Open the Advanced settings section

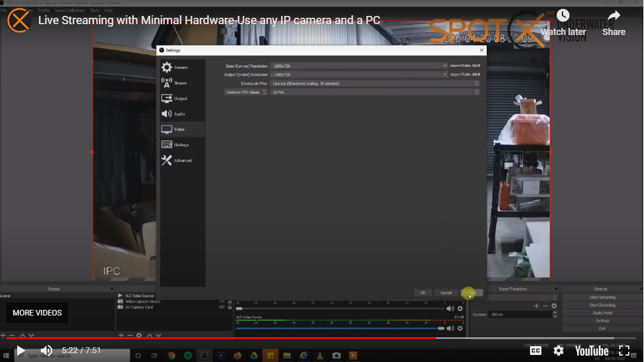[x=182, y=160]
